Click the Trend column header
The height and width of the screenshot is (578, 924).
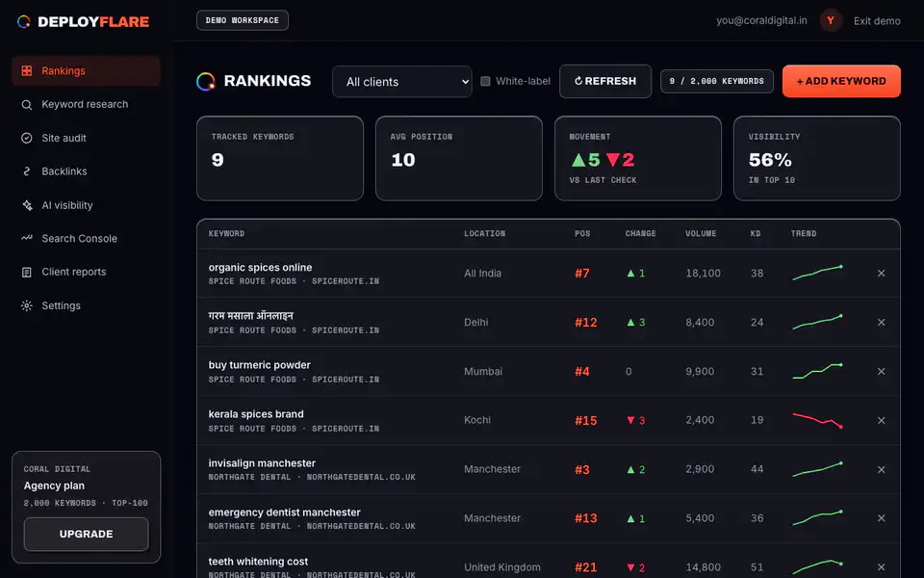pyautogui.click(x=804, y=233)
